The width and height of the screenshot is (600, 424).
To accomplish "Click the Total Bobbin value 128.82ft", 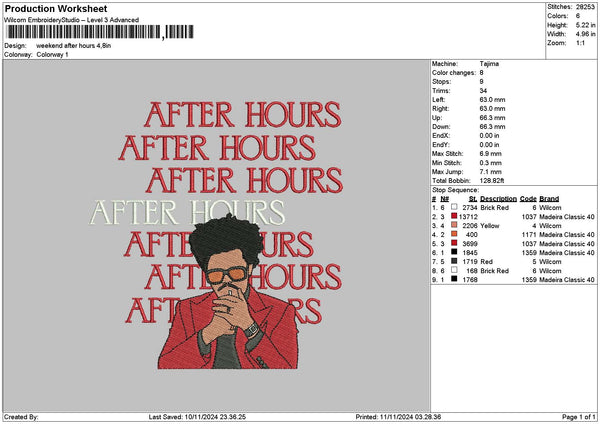I will pyautogui.click(x=492, y=181).
